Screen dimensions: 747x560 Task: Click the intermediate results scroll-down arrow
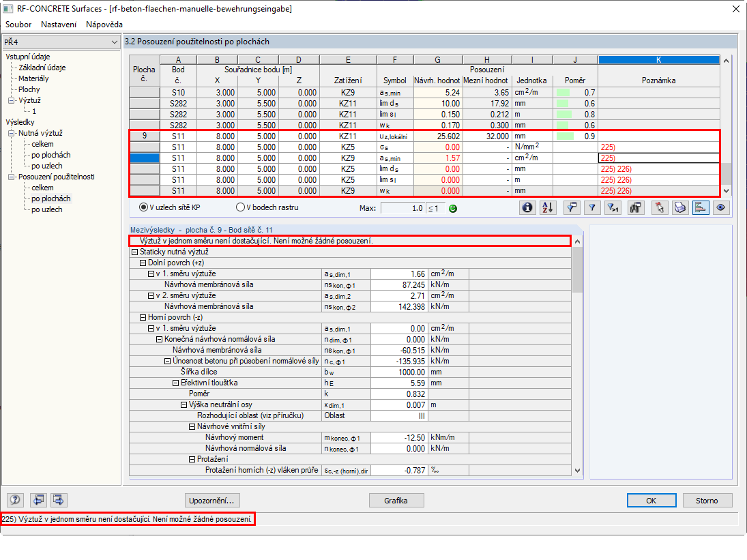[577, 471]
